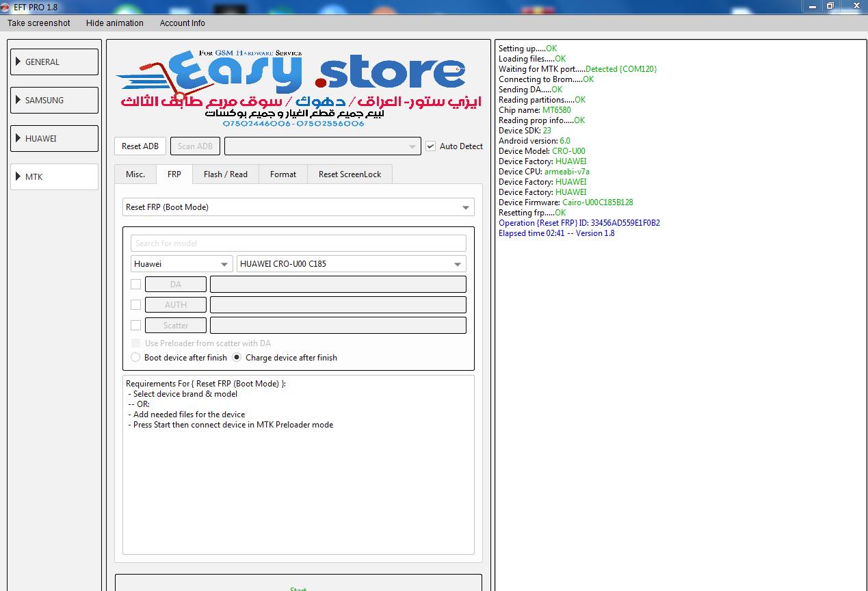
Task: Open the MTK section arrow
Action: [x=18, y=176]
